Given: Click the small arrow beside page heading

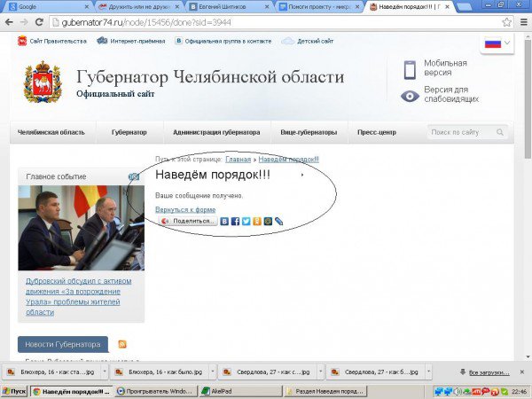Looking at the screenshot, I should tap(302, 175).
